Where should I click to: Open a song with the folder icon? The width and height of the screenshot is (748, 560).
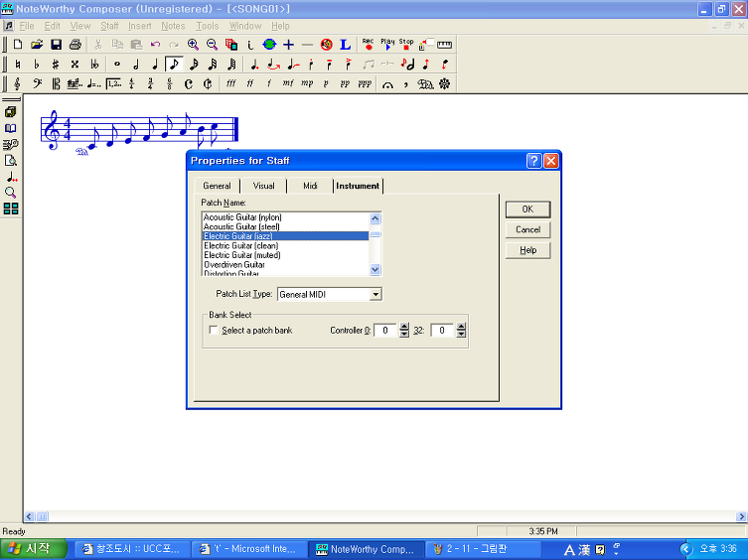[37, 45]
